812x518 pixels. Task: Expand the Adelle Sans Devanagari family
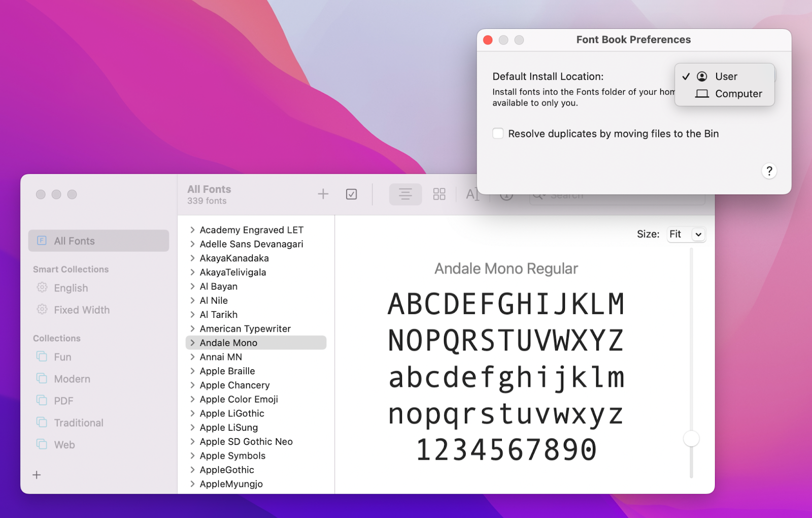coord(192,244)
